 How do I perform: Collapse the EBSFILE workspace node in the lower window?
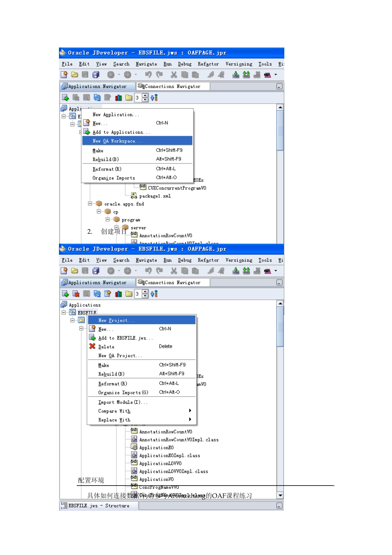click(64, 313)
